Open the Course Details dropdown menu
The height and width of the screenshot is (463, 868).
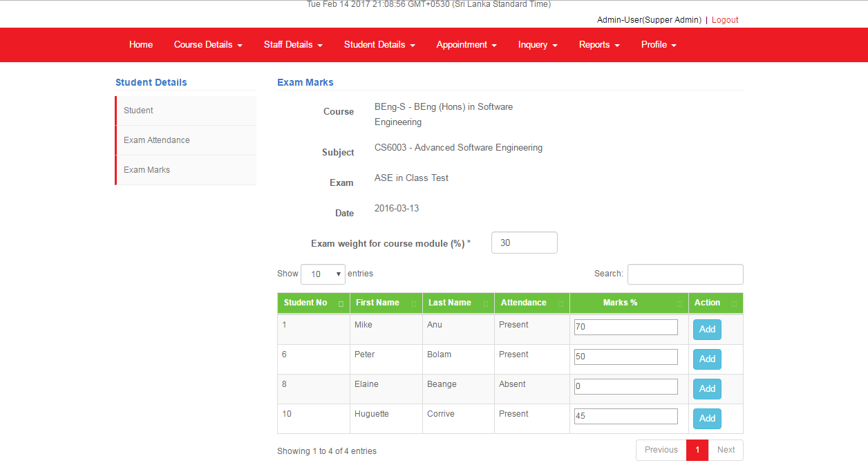(208, 45)
